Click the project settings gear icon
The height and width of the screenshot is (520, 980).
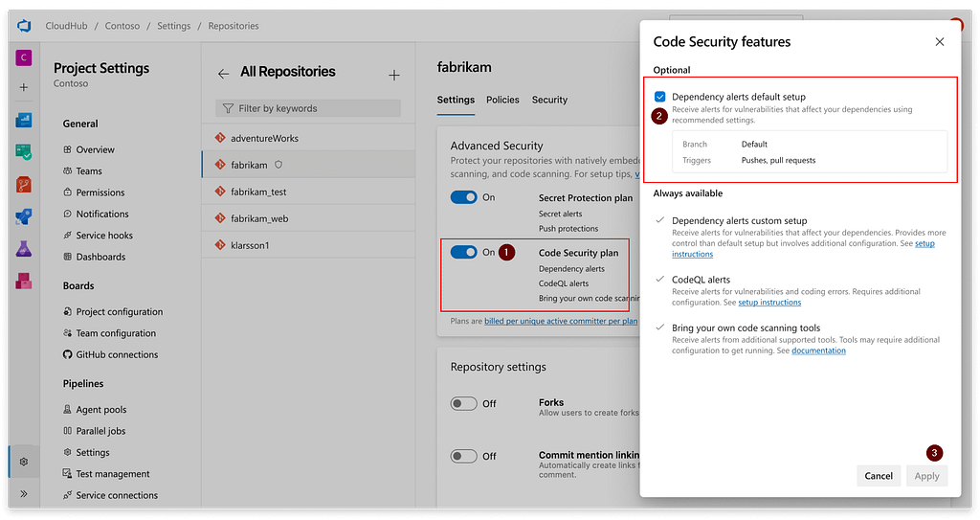pos(24,462)
